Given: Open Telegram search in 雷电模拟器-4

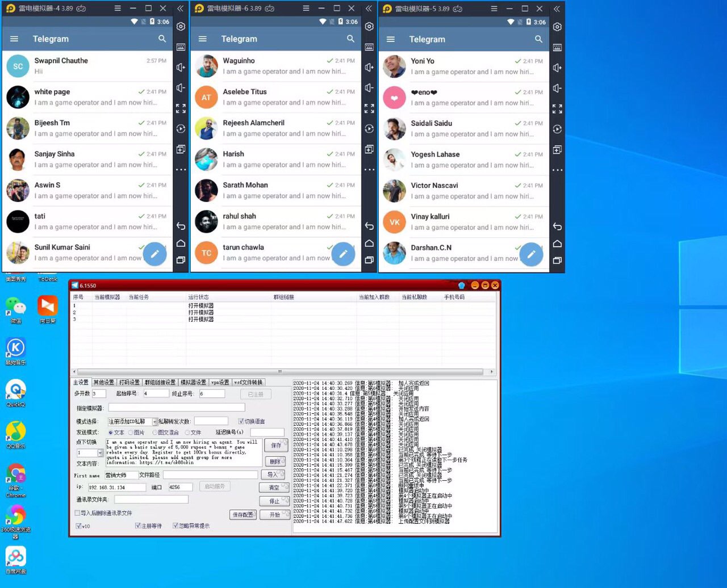Looking at the screenshot, I should [162, 39].
